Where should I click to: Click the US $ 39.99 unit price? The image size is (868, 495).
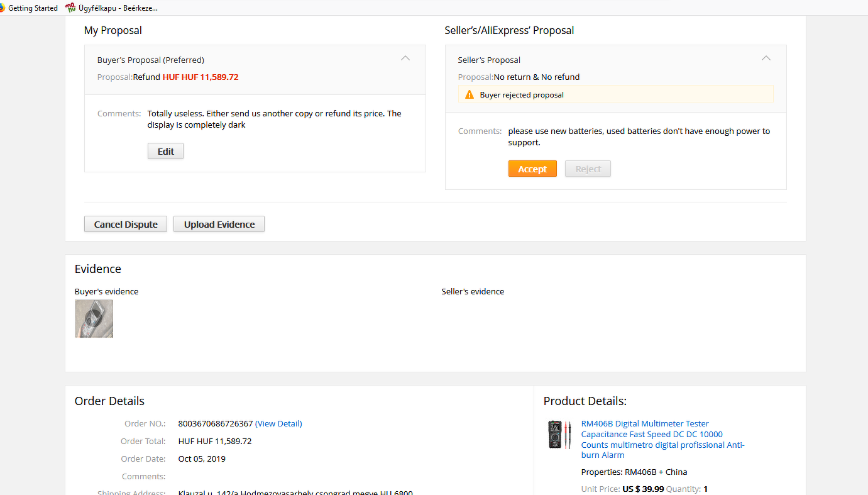(x=643, y=489)
